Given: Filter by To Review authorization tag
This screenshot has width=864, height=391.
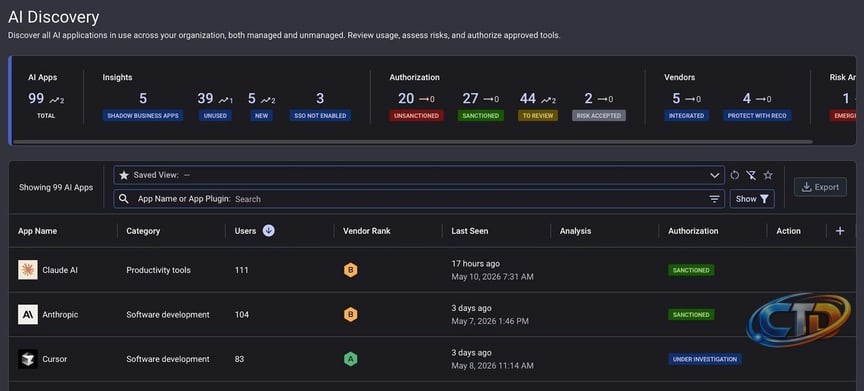Looking at the screenshot, I should 538,116.
